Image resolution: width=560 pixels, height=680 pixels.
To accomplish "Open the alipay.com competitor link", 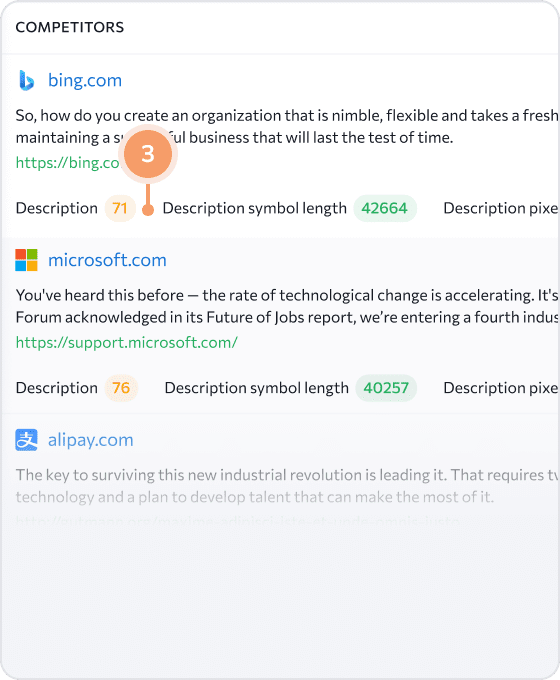I will pos(91,440).
